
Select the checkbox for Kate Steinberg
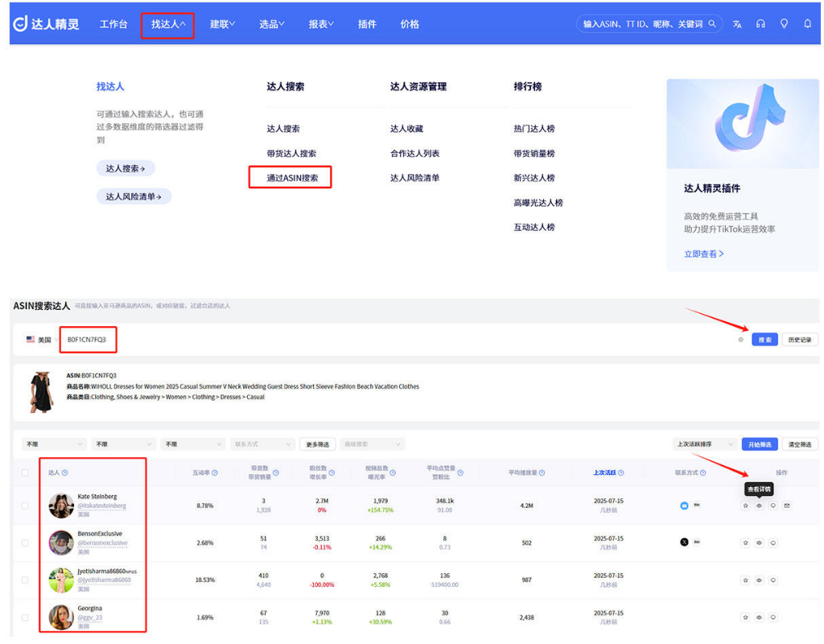[x=25, y=506]
